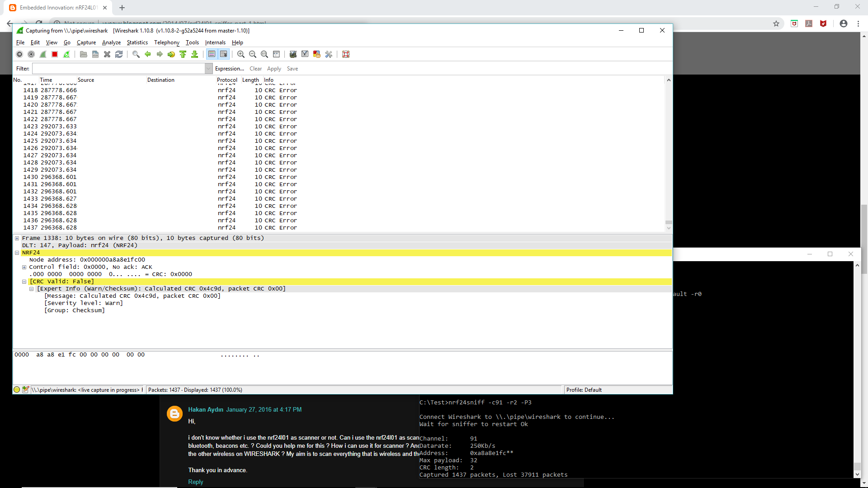
Task: Toggle packet list colorize icon
Action: coord(212,54)
